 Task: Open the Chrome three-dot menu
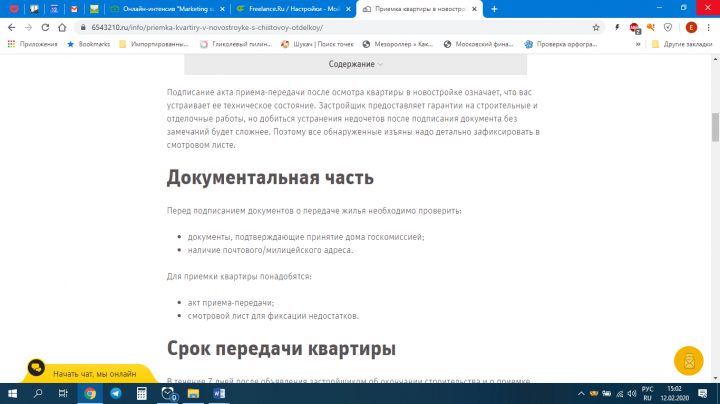[709, 28]
